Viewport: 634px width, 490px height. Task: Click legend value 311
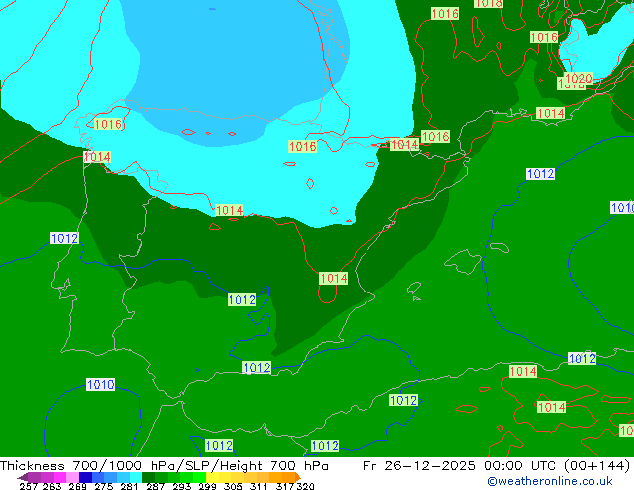259,486
